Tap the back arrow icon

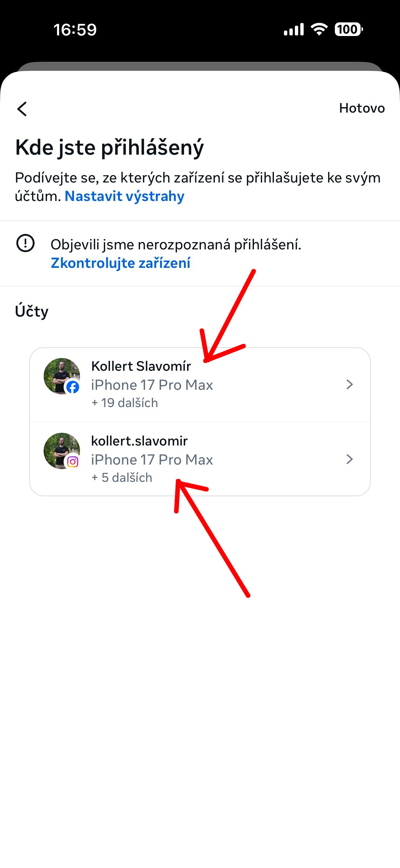click(22, 109)
